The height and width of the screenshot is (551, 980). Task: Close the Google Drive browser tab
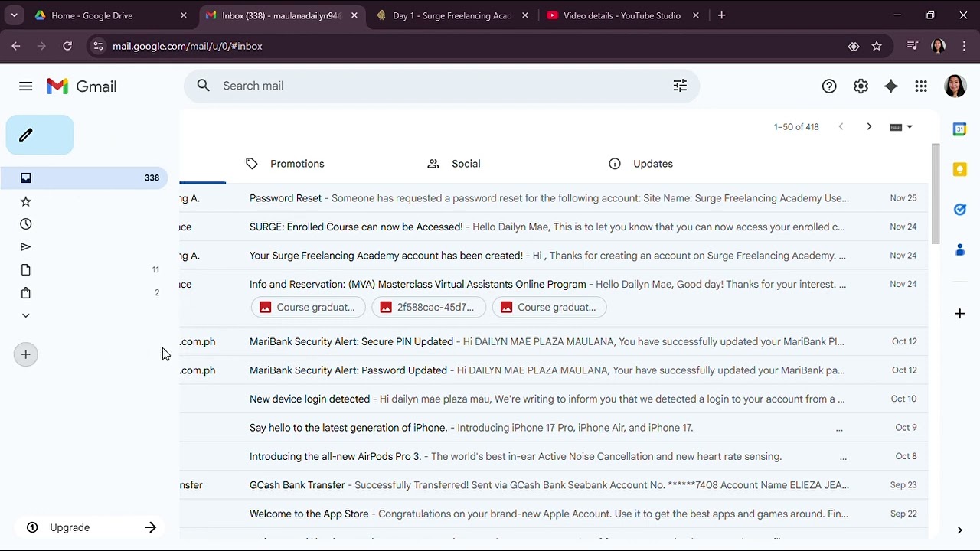pyautogui.click(x=183, y=15)
